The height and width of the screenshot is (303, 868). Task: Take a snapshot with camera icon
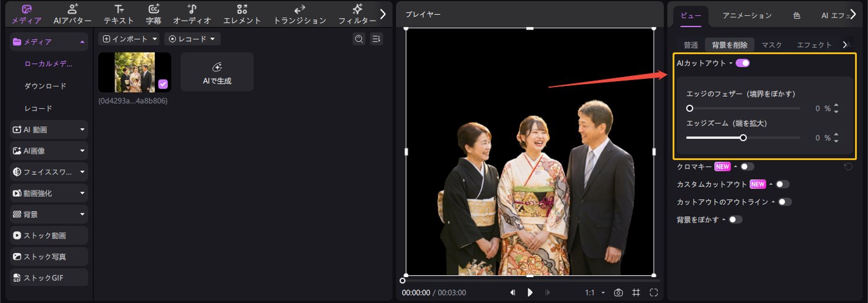[x=618, y=292]
